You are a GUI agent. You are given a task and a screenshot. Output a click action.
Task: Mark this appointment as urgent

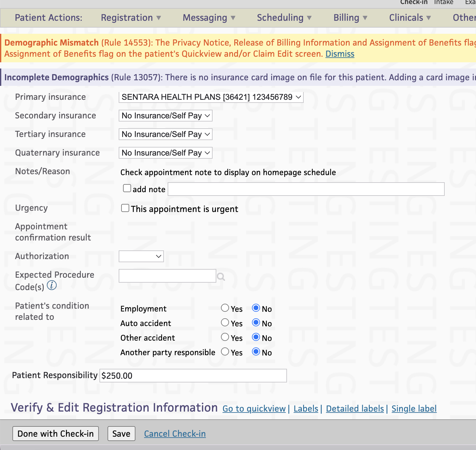tap(125, 208)
